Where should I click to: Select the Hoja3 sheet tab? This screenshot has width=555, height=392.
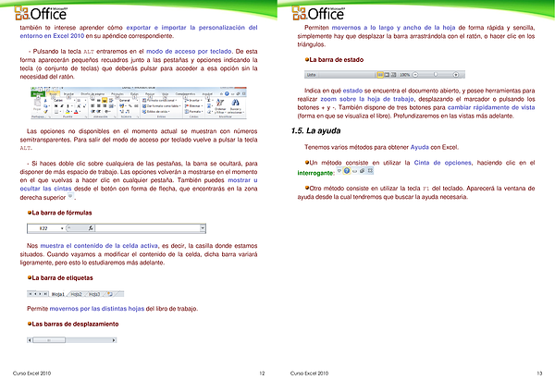[94, 294]
